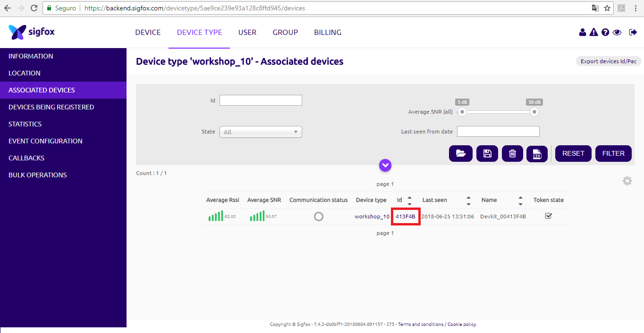Click the browser back arrow
The image size is (644, 333).
[8, 8]
